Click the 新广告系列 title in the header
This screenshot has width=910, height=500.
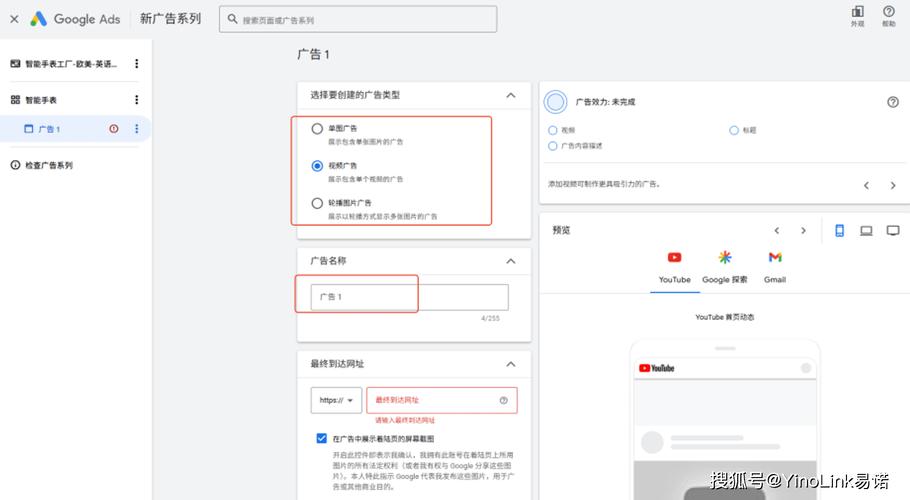[170, 19]
